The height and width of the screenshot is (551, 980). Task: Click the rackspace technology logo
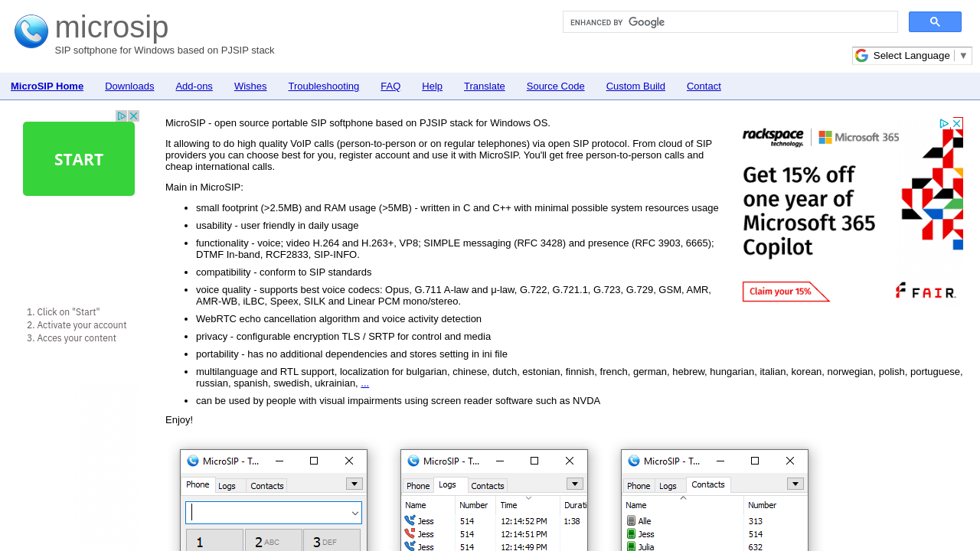click(773, 138)
